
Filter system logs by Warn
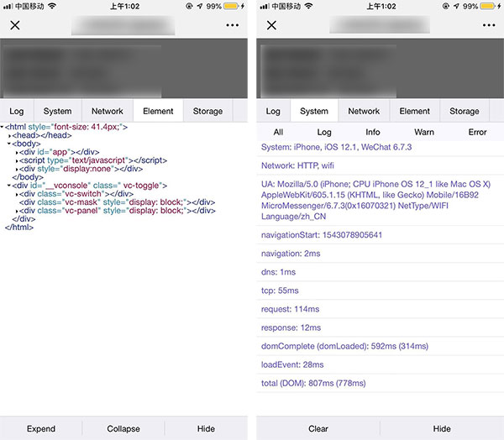(424, 132)
